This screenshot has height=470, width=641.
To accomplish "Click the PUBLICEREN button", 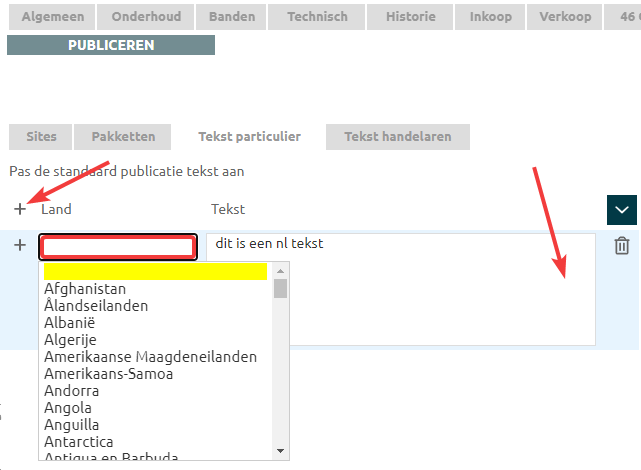I will [x=110, y=45].
